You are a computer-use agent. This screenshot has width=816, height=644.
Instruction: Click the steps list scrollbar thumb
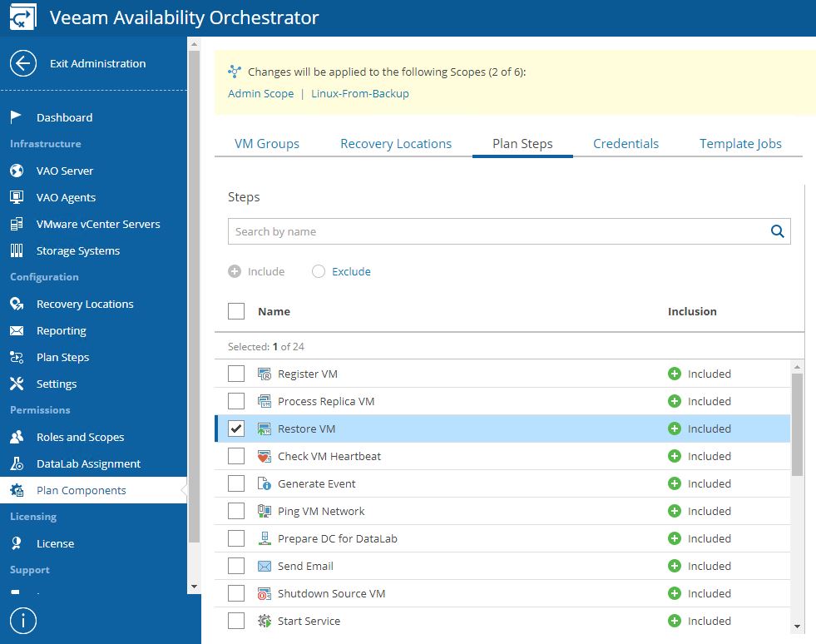(797, 424)
